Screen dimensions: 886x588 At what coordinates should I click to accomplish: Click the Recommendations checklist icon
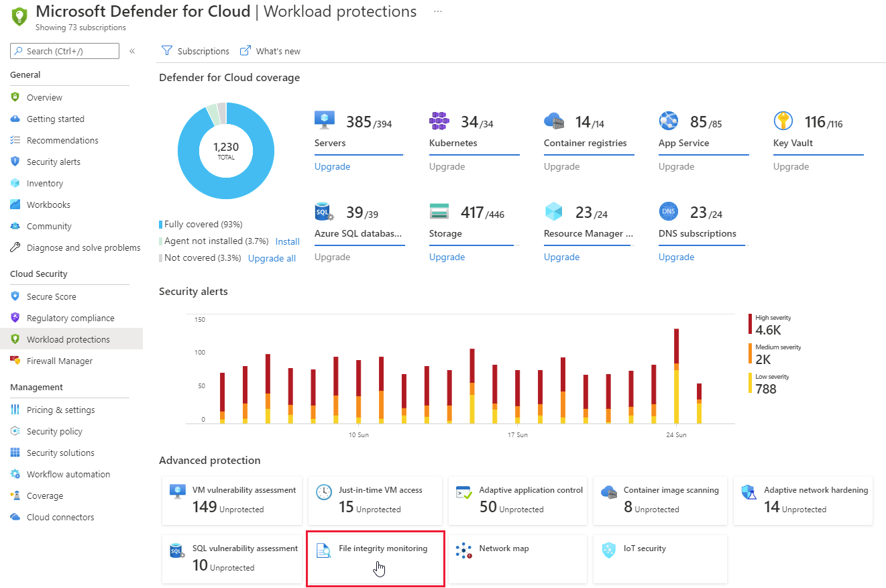(15, 140)
